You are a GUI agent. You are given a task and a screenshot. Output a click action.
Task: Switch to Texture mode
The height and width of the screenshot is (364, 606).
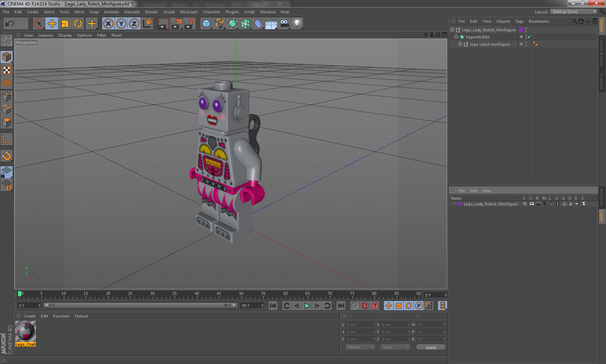point(7,70)
